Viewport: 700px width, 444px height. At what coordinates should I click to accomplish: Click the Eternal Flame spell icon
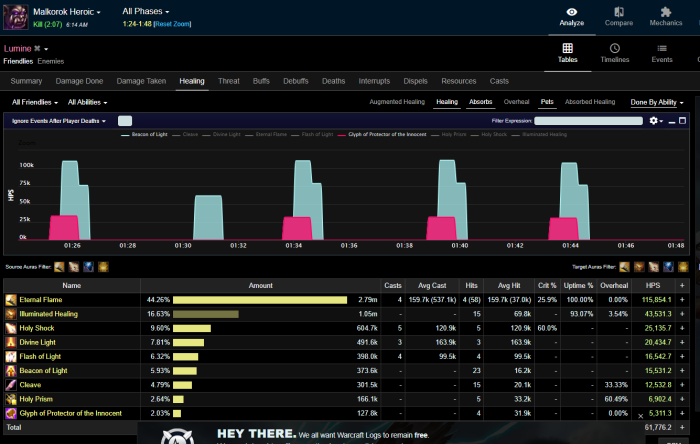pos(11,300)
